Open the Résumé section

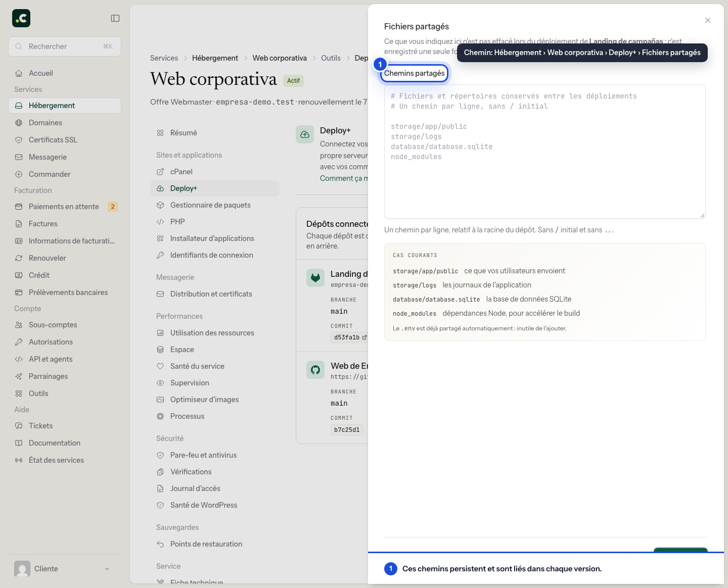click(x=215, y=133)
